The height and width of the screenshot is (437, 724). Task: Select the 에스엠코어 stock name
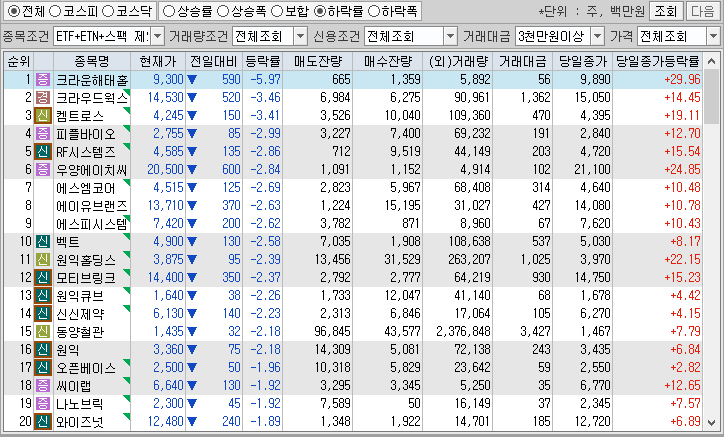(x=85, y=188)
